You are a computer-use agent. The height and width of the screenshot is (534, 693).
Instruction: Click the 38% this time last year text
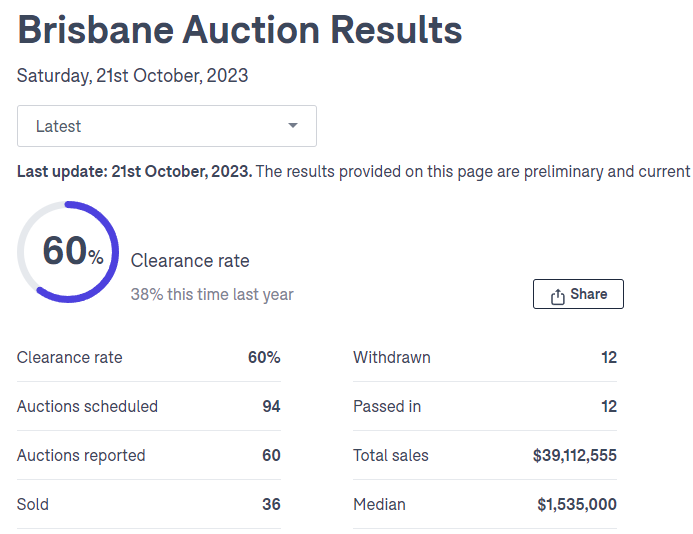pyautogui.click(x=212, y=294)
